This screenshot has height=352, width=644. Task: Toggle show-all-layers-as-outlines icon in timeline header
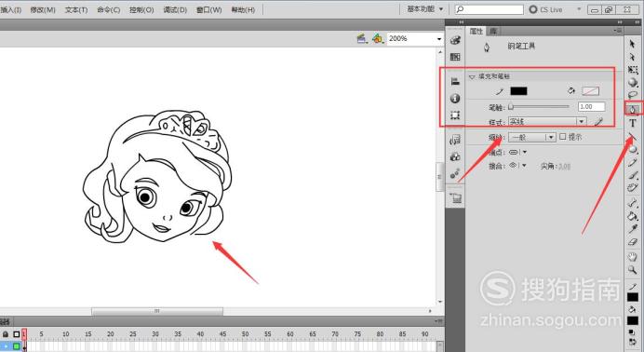(17, 334)
